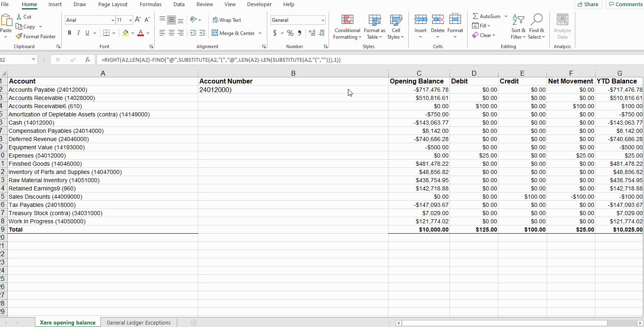Toggle Italic formatting
The image size is (644, 327).
(x=78, y=33)
